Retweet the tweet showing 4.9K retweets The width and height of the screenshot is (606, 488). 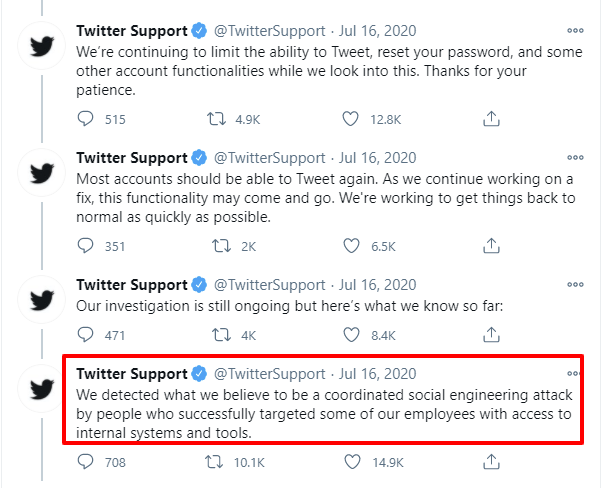pyautogui.click(x=216, y=119)
